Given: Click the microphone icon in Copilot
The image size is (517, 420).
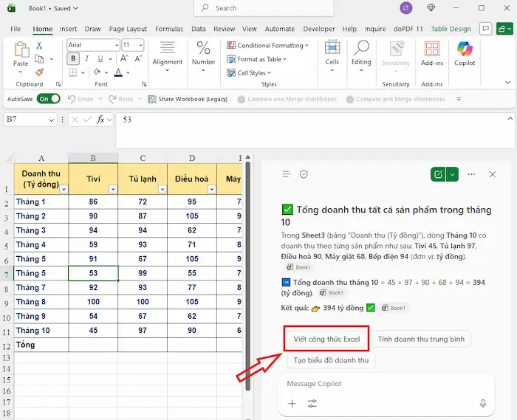Looking at the screenshot, I should point(483,404).
